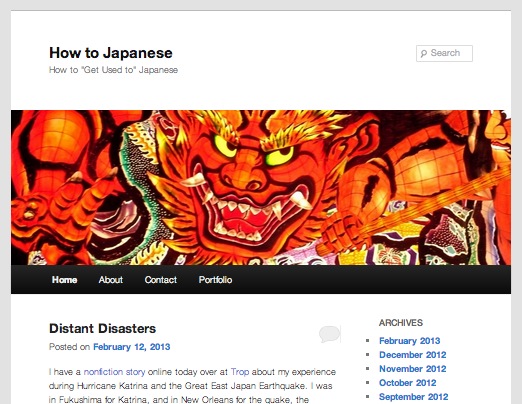Open the Contact page
The image size is (522, 404).
pyautogui.click(x=161, y=280)
